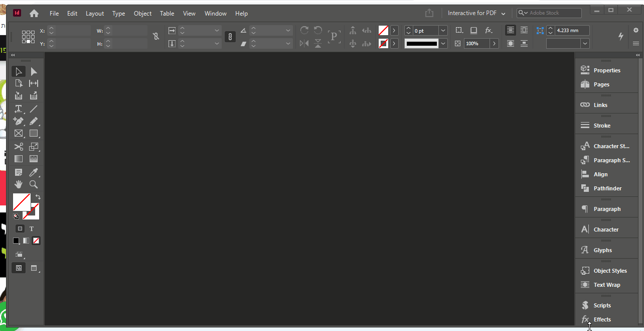Click default fill and stroke icon
Viewport: 644px width, 331px height.
(x=16, y=216)
